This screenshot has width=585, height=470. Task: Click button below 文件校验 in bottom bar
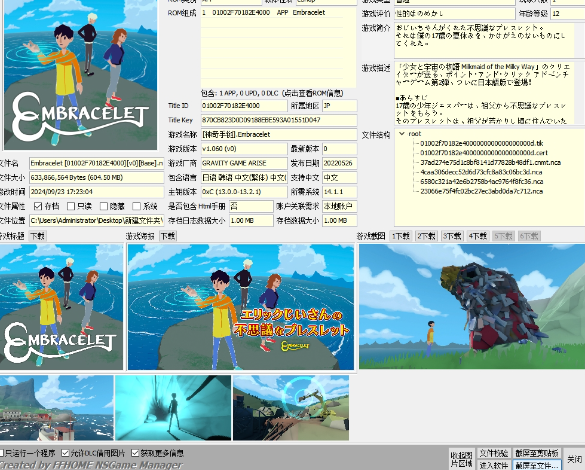click(494, 465)
